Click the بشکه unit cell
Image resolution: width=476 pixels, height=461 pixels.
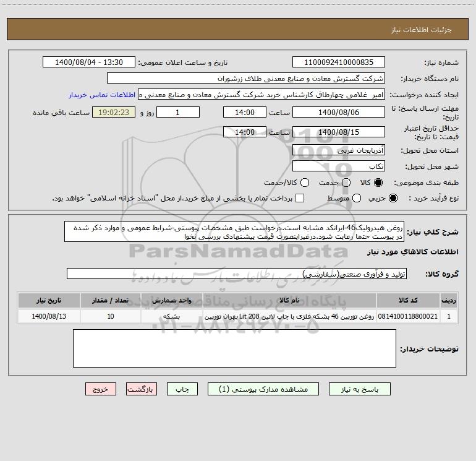172,316
